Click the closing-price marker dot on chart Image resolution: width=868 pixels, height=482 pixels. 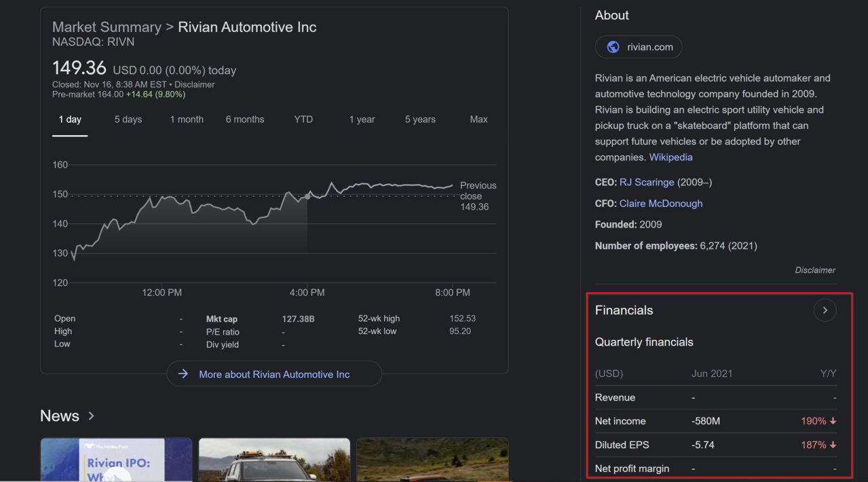(307, 196)
